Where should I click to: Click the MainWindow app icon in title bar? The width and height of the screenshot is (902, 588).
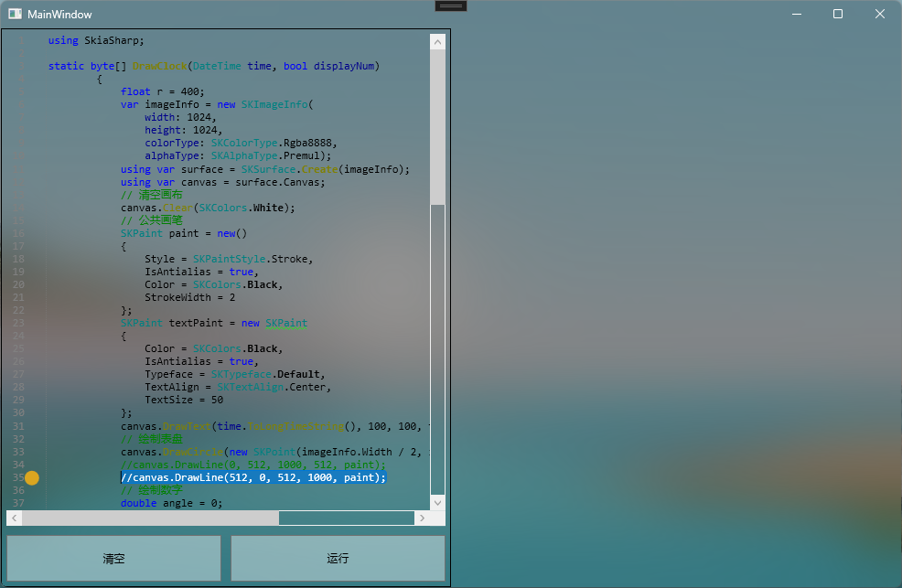(15, 14)
